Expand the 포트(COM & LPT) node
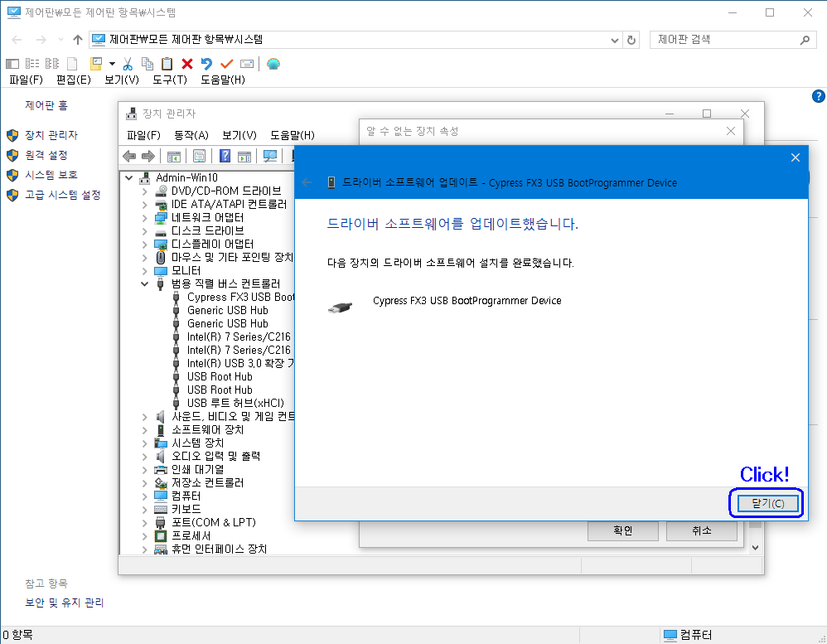Viewport: 827px width, 644px height. click(144, 523)
